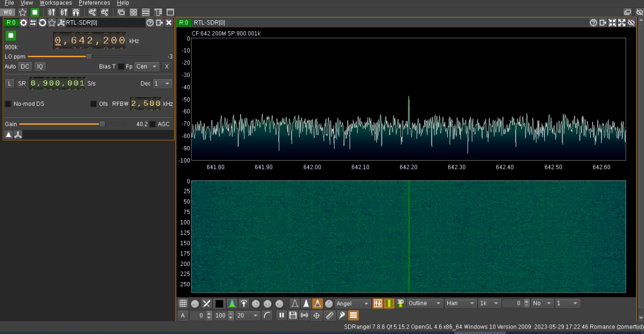This screenshot has height=334, width=644.
Task: Enable the Bias T checkbox
Action: pyautogui.click(x=121, y=66)
